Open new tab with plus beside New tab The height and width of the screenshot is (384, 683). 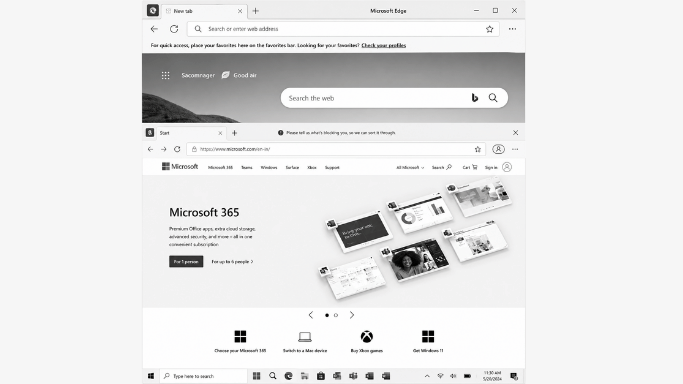click(x=256, y=10)
